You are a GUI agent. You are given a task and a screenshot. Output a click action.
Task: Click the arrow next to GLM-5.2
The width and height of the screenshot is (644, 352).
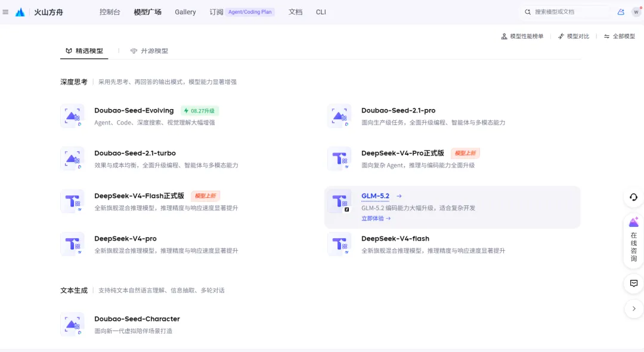tap(399, 196)
